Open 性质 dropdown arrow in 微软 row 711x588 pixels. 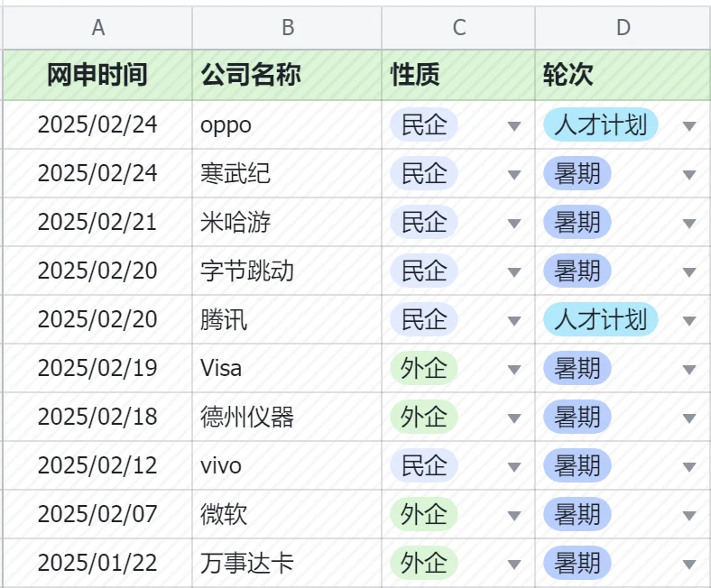click(x=514, y=516)
